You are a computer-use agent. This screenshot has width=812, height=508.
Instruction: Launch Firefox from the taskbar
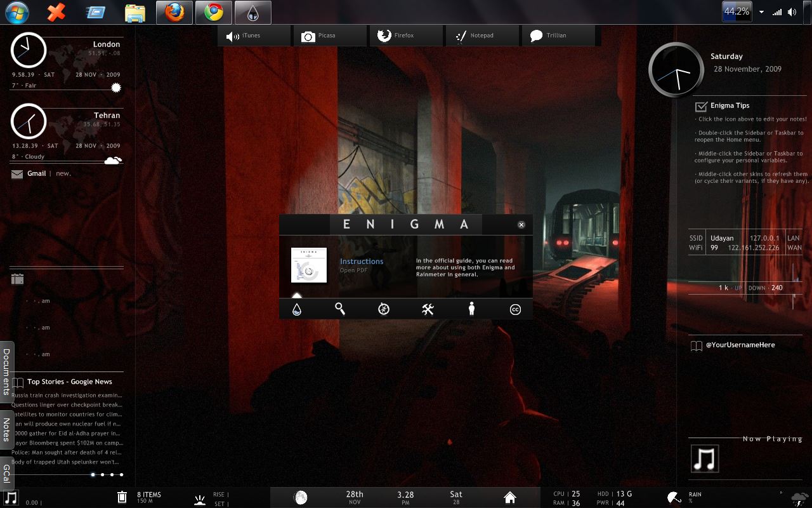pyautogui.click(x=174, y=12)
